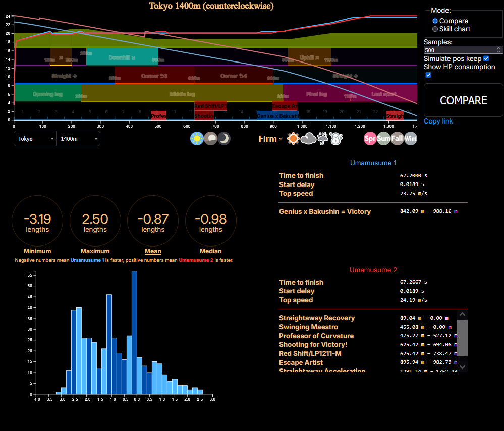
Task: Click the Umamusume 2 heading
Action: [373, 270]
